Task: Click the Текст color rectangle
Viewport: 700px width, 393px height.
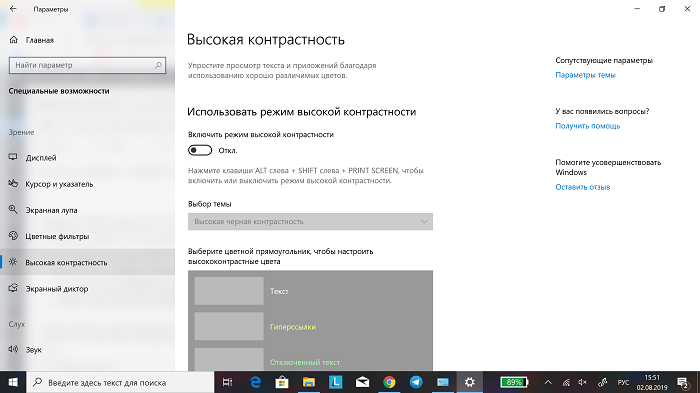Action: pos(229,291)
